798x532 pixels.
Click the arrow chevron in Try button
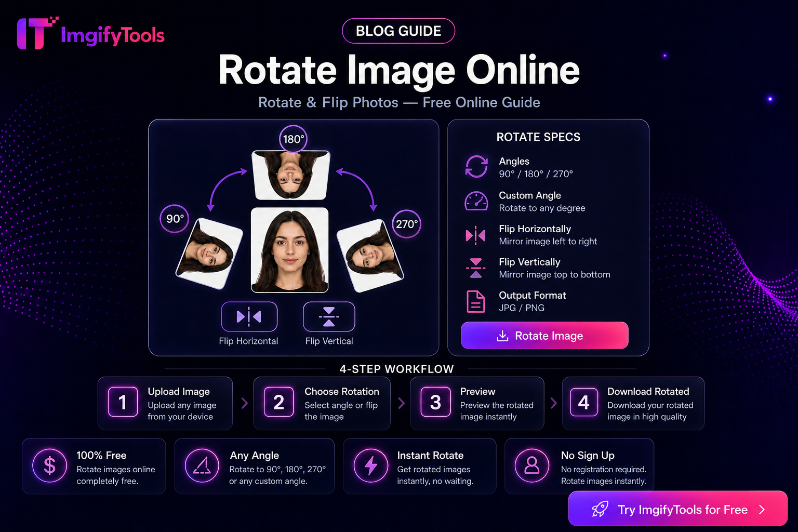coord(762,510)
